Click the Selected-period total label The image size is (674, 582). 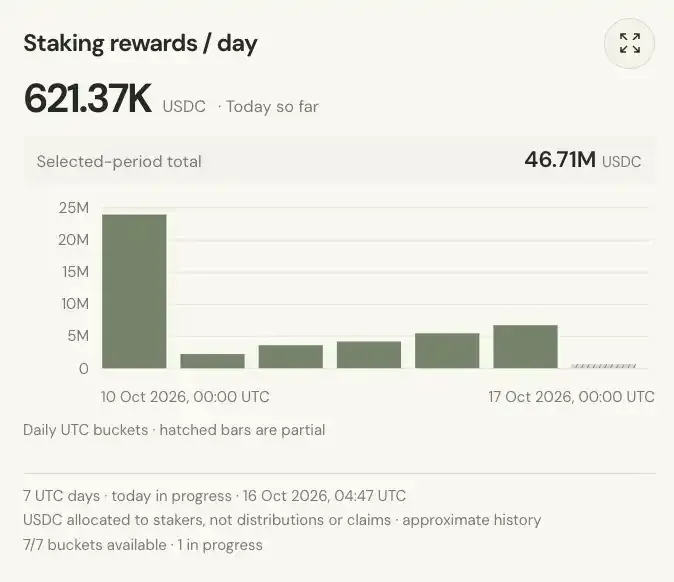coord(119,162)
